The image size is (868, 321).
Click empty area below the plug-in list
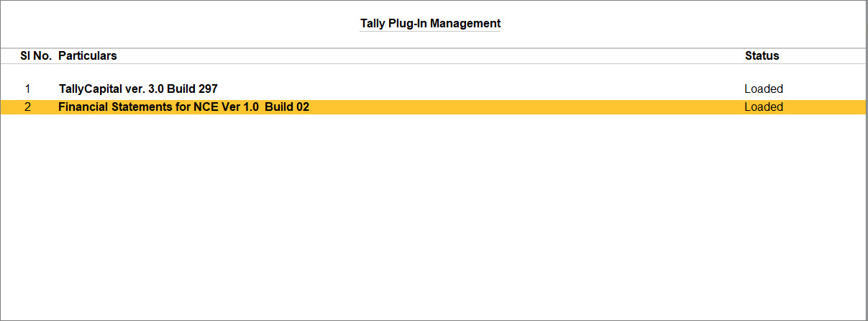(434, 216)
